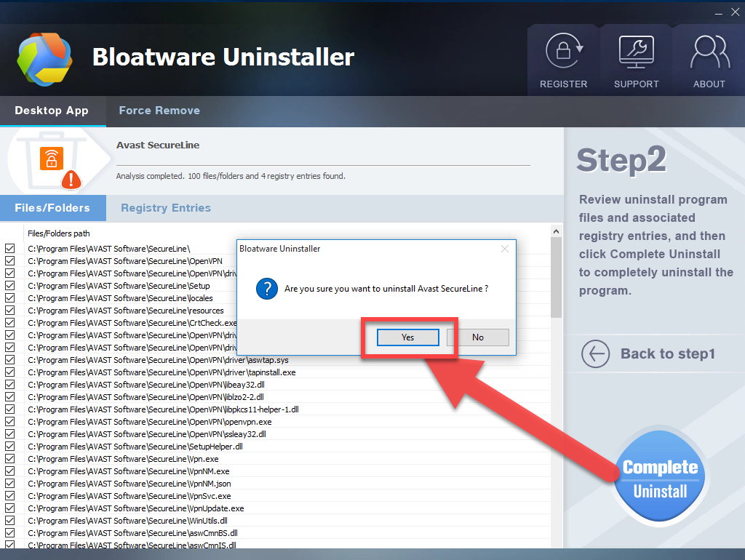Uncheck the SecureLine\Setup folder checkbox

(x=9, y=286)
